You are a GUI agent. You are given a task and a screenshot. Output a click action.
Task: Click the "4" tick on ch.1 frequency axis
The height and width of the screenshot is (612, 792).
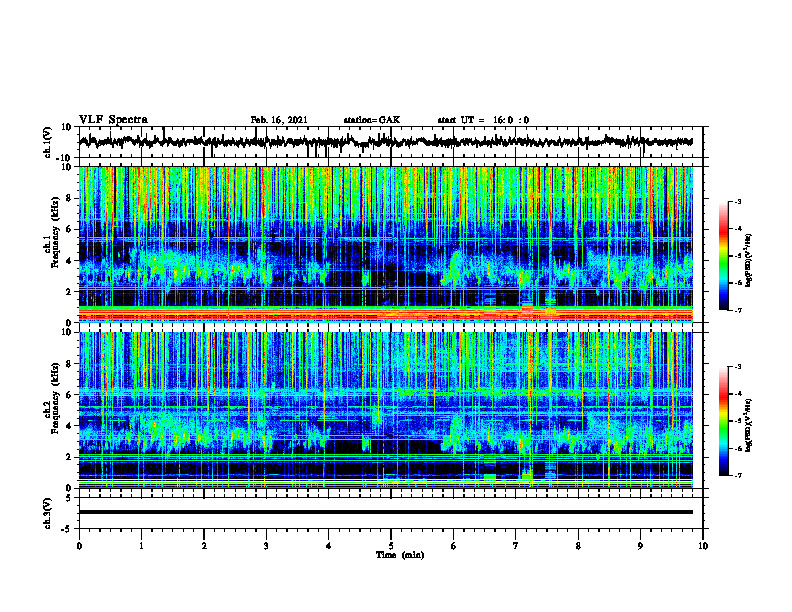tap(69, 261)
